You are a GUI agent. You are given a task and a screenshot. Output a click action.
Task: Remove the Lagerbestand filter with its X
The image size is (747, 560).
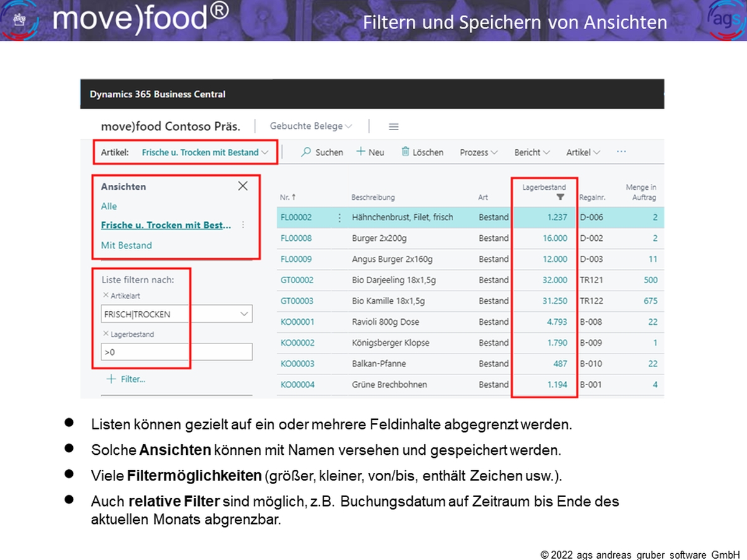point(105,334)
